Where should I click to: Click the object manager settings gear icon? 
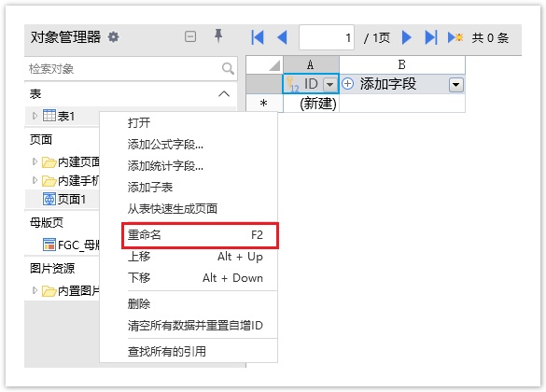click(113, 36)
